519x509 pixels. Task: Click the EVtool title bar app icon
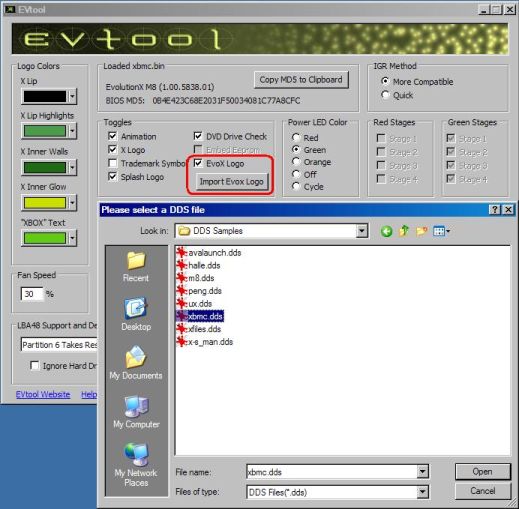pos(10,10)
